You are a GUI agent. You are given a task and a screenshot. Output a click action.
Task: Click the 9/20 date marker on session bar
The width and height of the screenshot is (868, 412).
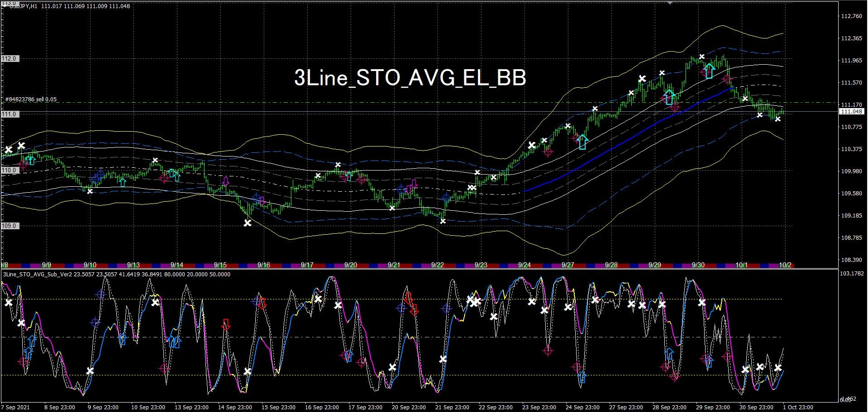(351, 265)
